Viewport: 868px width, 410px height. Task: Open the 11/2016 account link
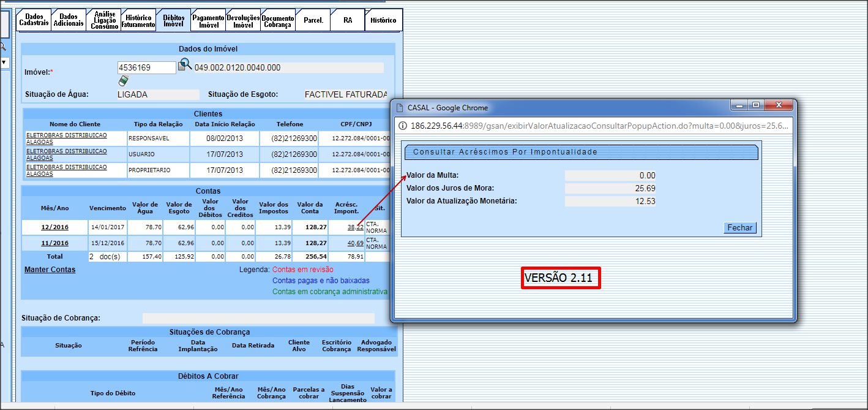point(54,243)
